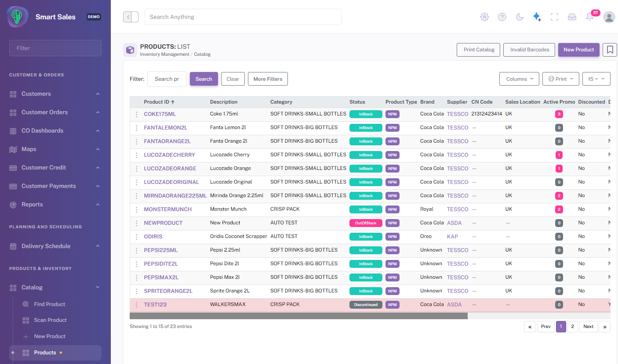
Task: Open row actions menu for NEWPRODUCT
Action: point(137,223)
